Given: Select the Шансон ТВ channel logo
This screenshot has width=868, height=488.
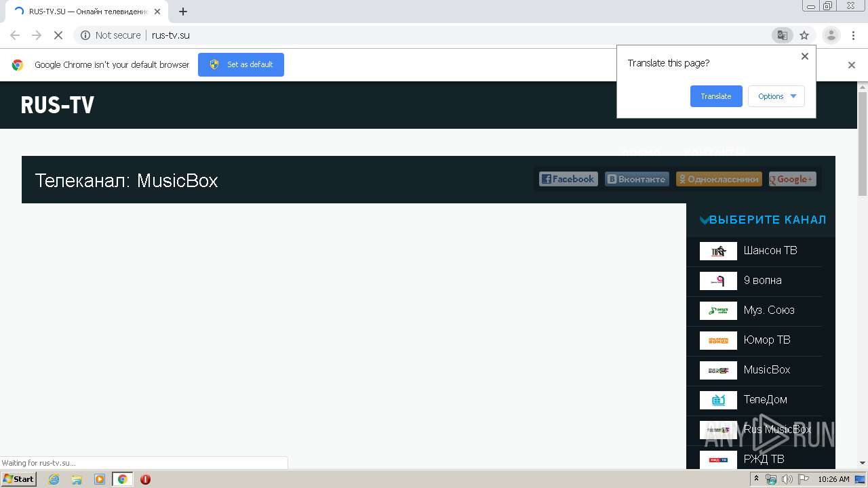Looking at the screenshot, I should pyautogui.click(x=718, y=251).
